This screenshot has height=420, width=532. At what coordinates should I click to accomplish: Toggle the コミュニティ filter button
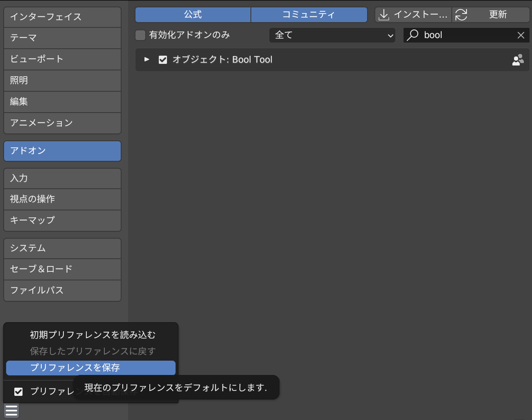coord(309,15)
